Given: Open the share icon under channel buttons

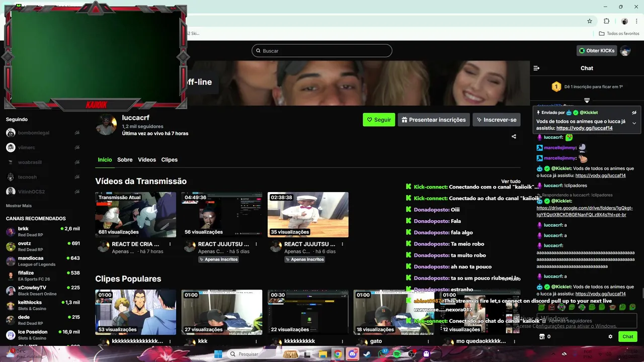Looking at the screenshot, I should [514, 136].
